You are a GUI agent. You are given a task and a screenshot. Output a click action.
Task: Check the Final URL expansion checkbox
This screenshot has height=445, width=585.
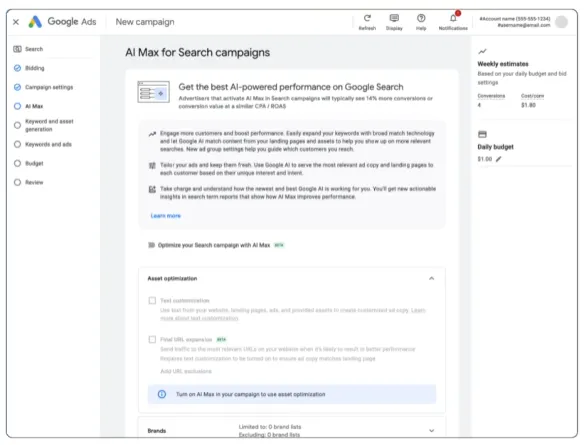point(152,339)
